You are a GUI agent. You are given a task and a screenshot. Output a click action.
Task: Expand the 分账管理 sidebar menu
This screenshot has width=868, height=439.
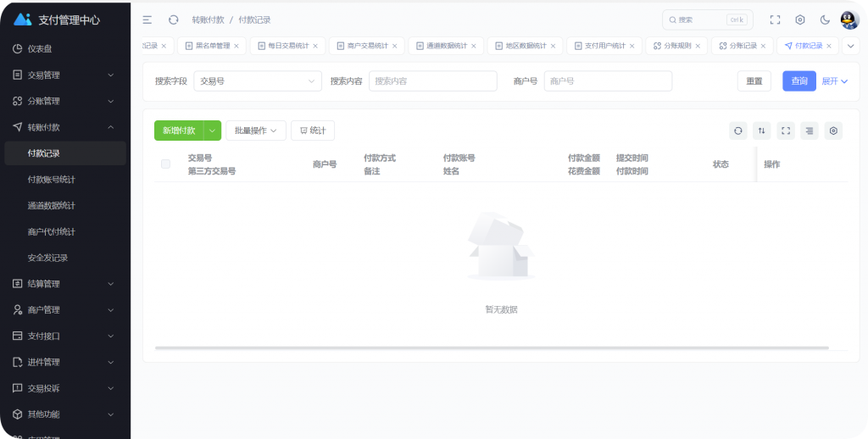pyautogui.click(x=65, y=101)
